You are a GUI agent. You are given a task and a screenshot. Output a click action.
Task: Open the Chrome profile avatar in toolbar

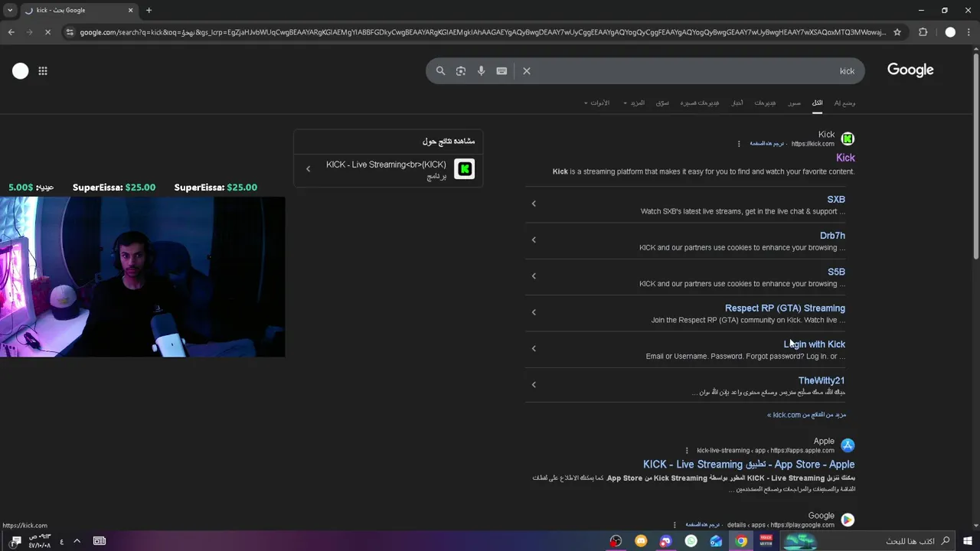pyautogui.click(x=950, y=32)
